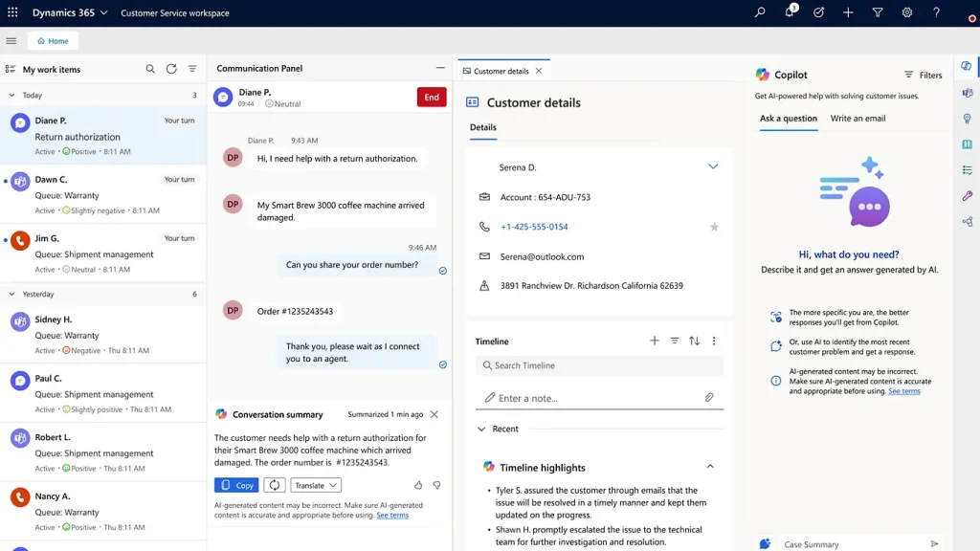Open the attach file icon in the note field
This screenshot has width=980, height=551.
pyautogui.click(x=709, y=397)
